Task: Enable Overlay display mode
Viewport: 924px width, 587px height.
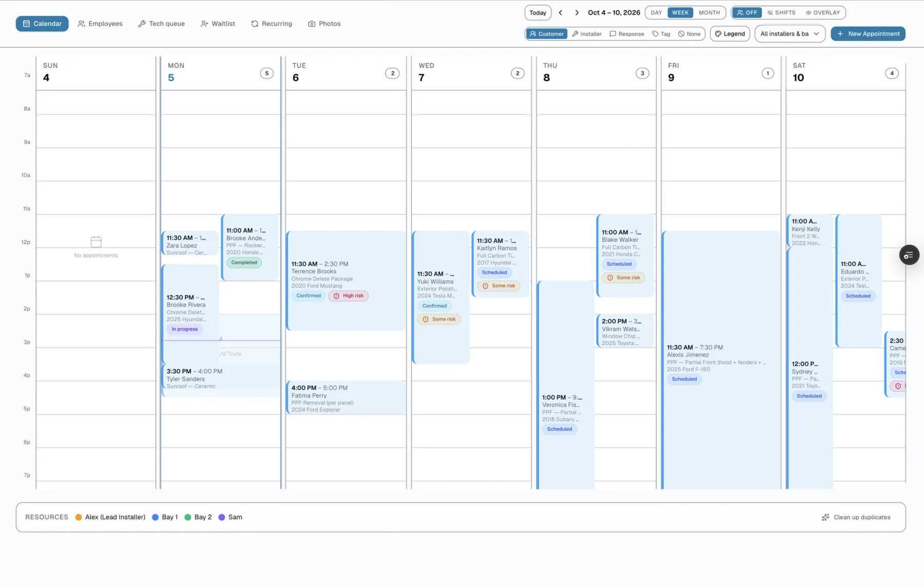Action: click(x=822, y=13)
